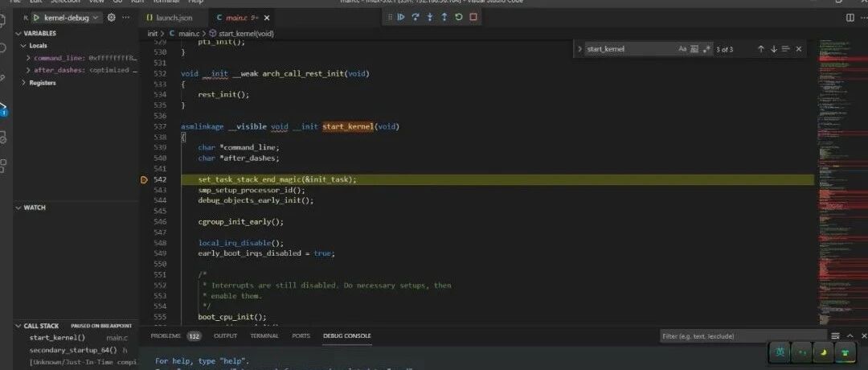This screenshot has width=868, height=370.
Task: Toggle Match Case in find widget
Action: [682, 49]
